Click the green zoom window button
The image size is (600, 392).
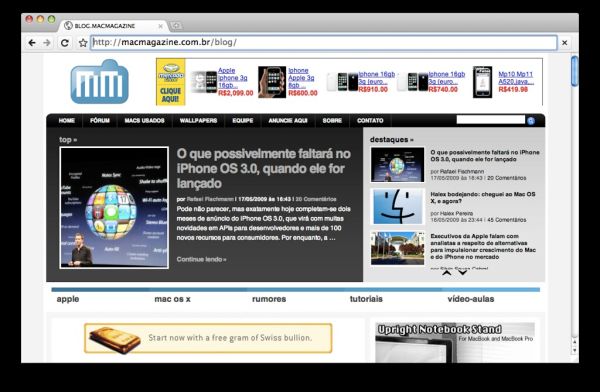(52, 19)
